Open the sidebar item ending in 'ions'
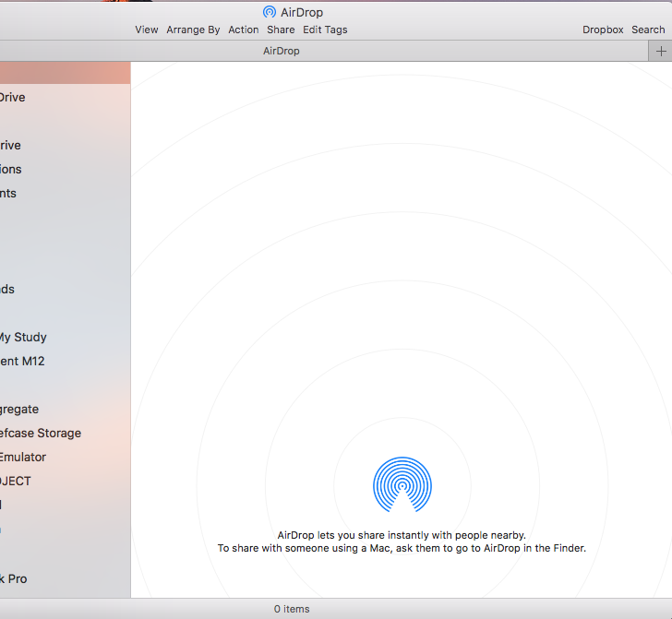 tap(66, 169)
